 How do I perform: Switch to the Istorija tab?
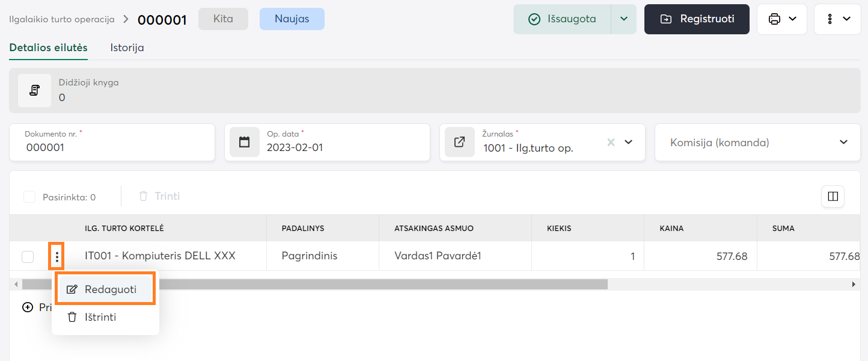127,48
